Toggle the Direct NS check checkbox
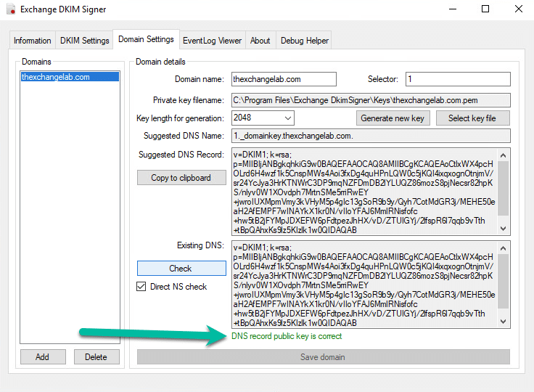This screenshot has height=392, width=534. tap(141, 287)
